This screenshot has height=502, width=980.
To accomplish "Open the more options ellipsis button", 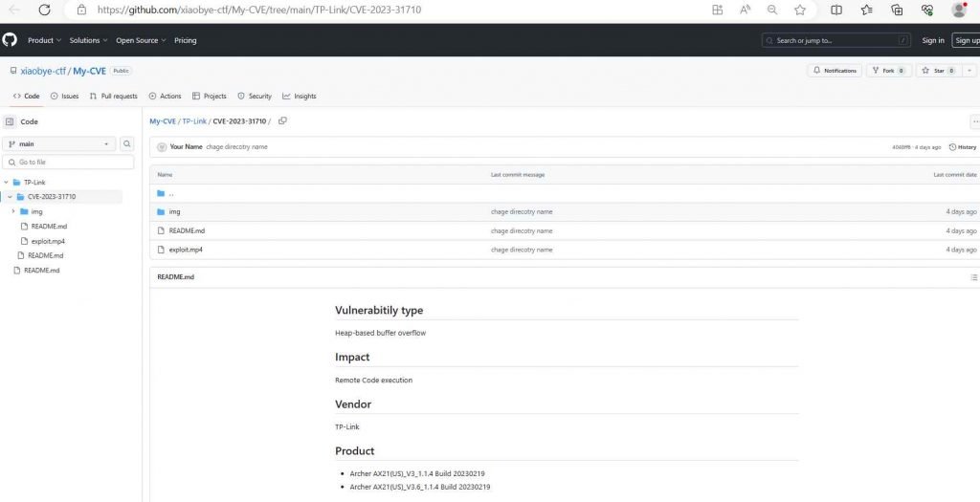I will [x=975, y=121].
